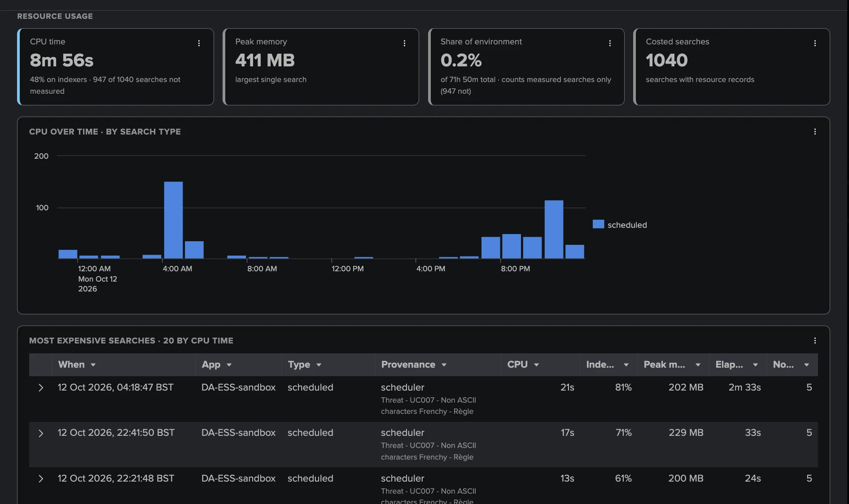This screenshot has width=849, height=504.
Task: Open the CPU time card options menu
Action: 199,43
